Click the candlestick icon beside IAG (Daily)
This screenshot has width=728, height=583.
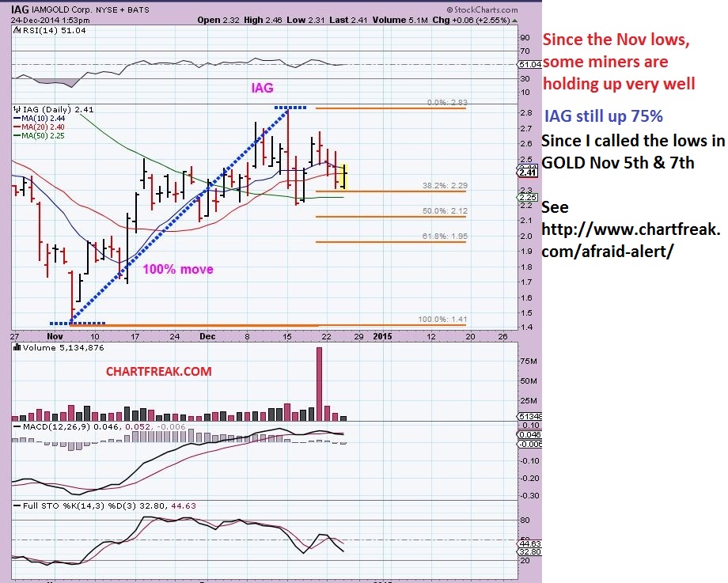(x=17, y=109)
